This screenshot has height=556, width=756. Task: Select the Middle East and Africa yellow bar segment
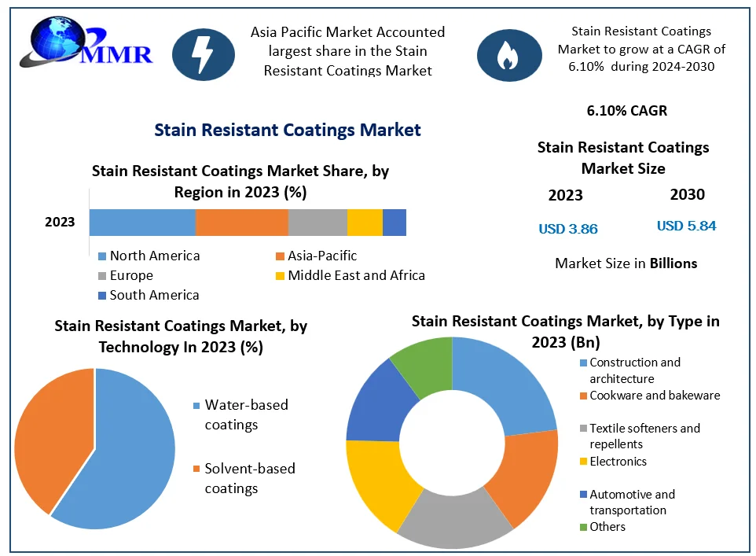pos(365,223)
